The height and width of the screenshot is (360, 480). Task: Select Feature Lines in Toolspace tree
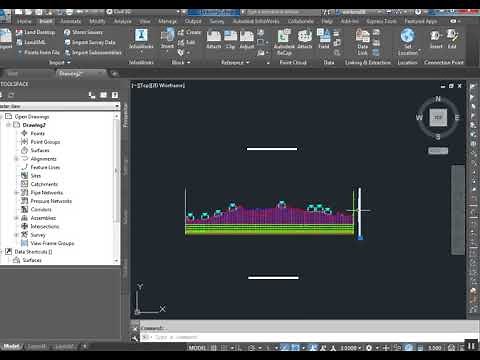45,167
